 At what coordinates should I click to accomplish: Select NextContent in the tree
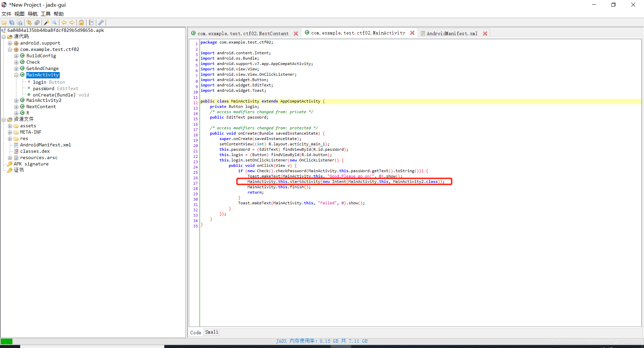(x=41, y=107)
